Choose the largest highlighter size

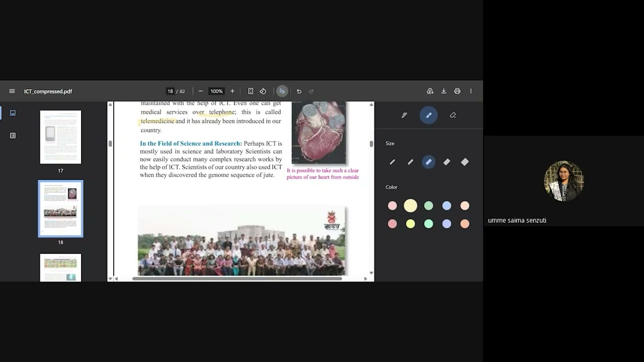tap(465, 162)
